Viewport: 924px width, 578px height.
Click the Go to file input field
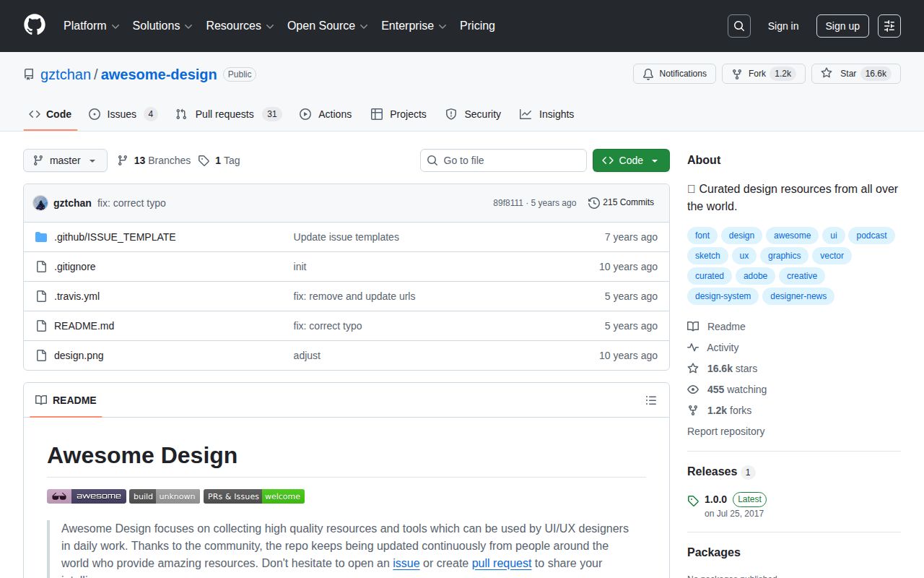(503, 160)
